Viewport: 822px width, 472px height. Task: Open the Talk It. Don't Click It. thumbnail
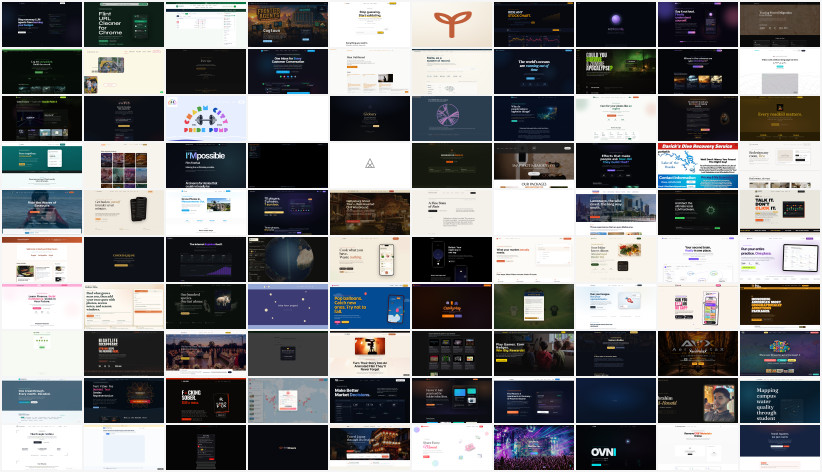coord(780,212)
